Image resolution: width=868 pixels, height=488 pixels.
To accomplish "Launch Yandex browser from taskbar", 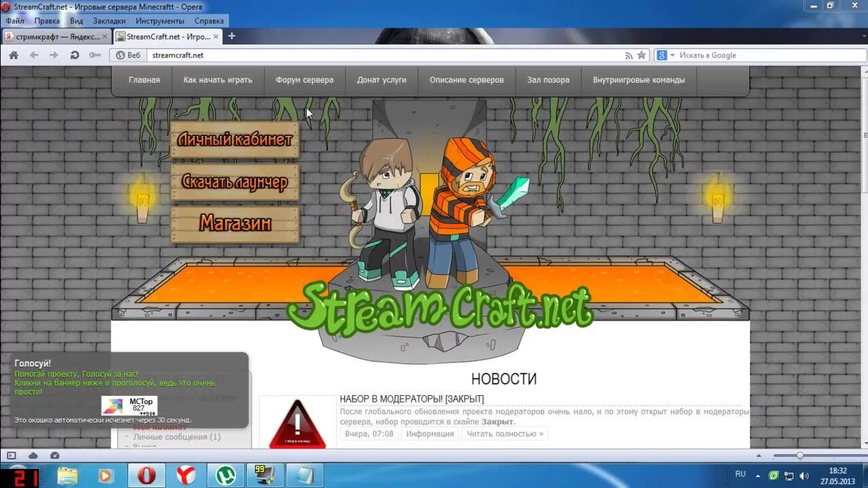I will 186,476.
